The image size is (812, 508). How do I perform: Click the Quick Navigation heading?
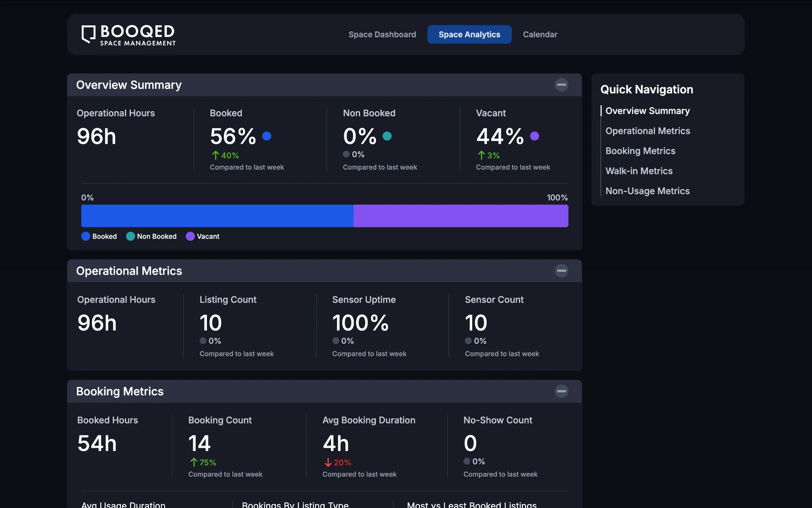coord(647,89)
